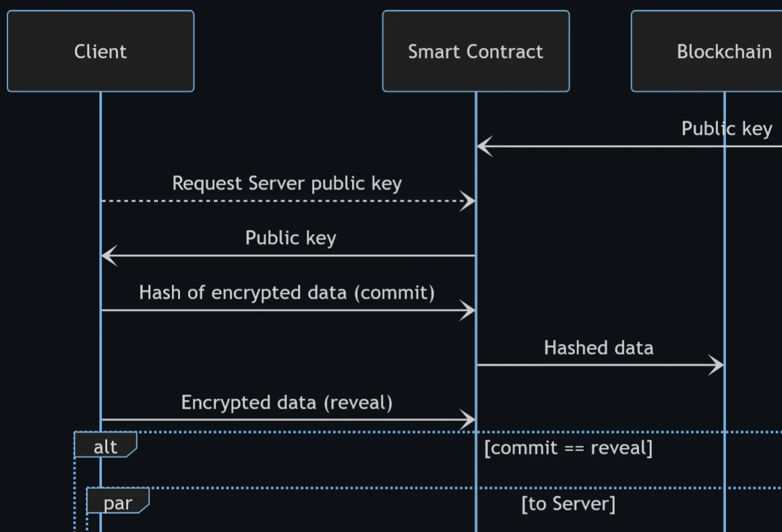Click arrowhead of Encrypted data reveal arrow
782x532 pixels.
click(x=468, y=420)
